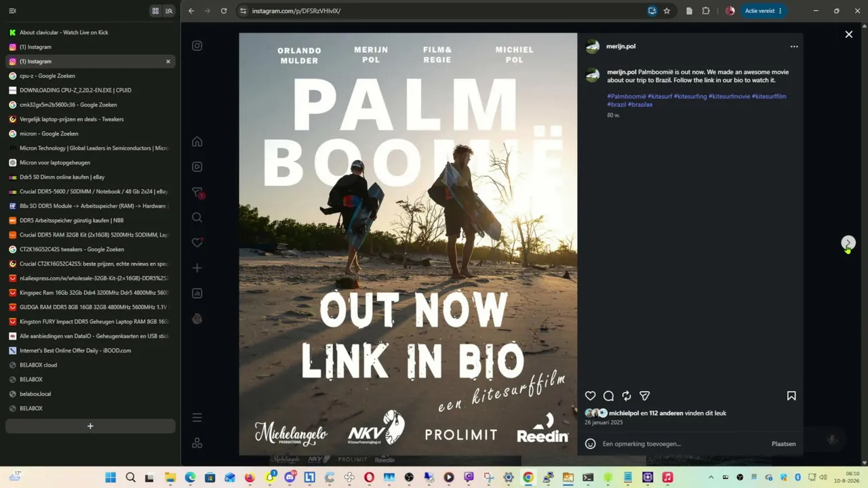The image size is (868, 488).
Task: Open the emoji picker in the comment box
Action: coord(591,444)
